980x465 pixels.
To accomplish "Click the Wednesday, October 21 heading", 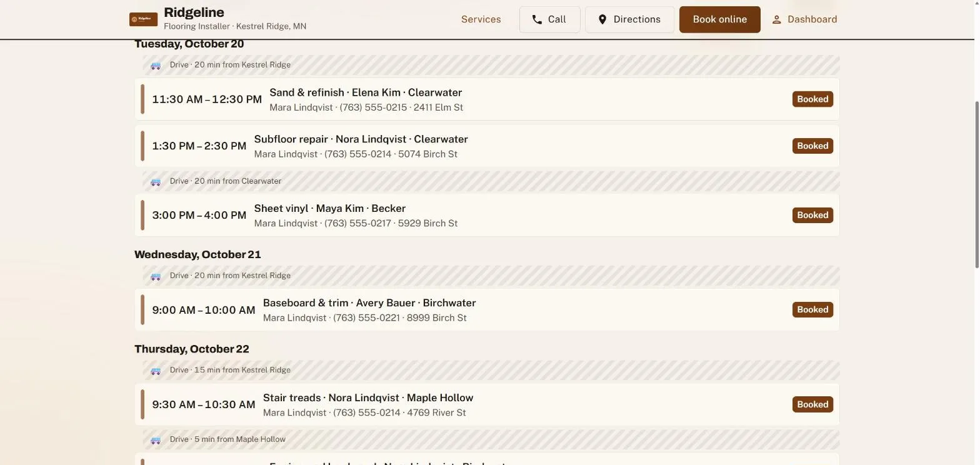I will pos(197,254).
